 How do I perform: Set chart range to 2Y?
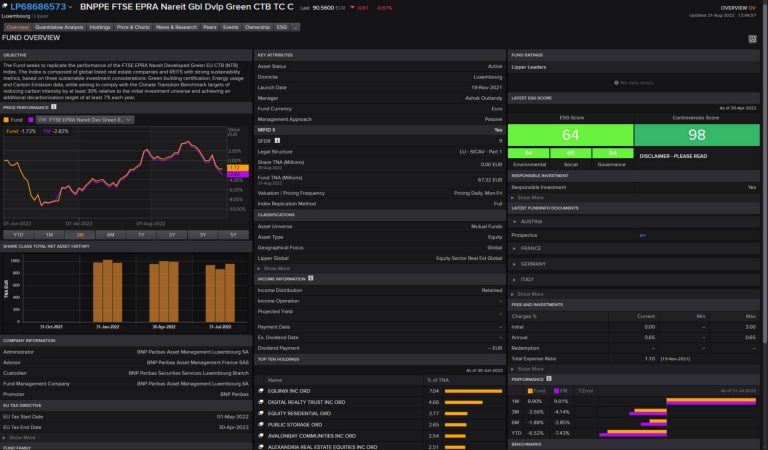(x=172, y=235)
